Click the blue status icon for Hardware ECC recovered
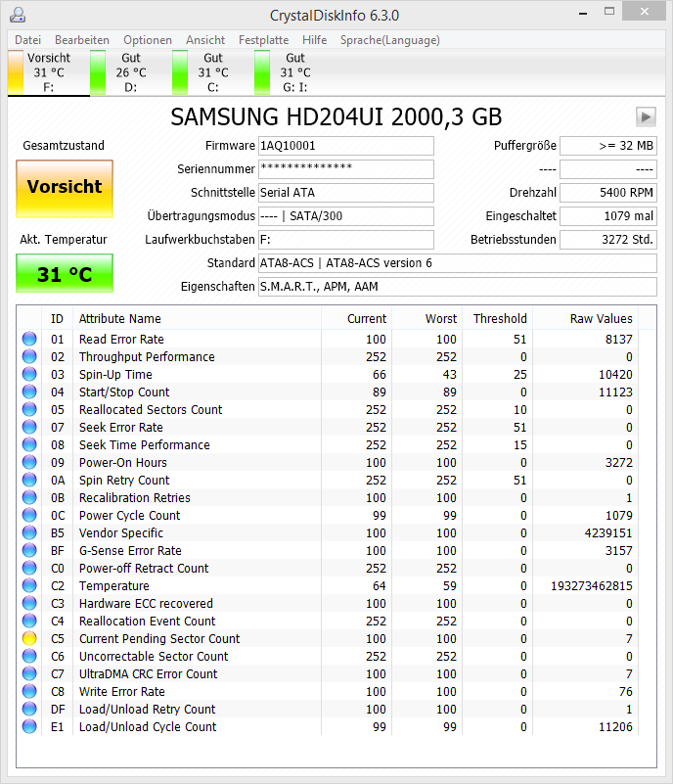 pyautogui.click(x=29, y=603)
